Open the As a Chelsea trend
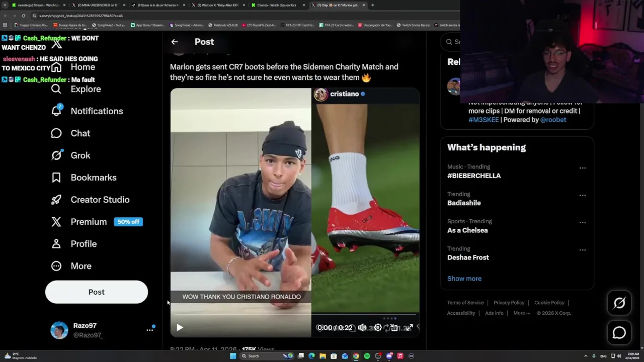This screenshot has height=362, width=644. pos(467,230)
